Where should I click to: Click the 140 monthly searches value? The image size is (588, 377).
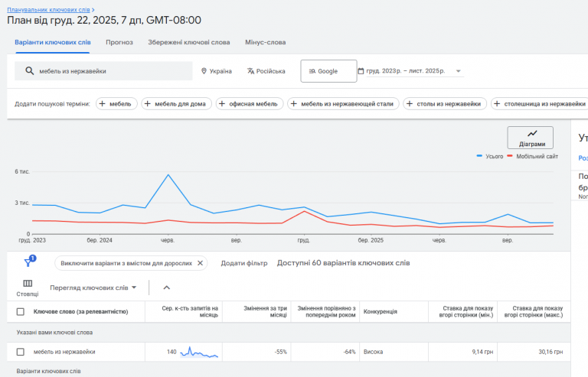point(171,352)
